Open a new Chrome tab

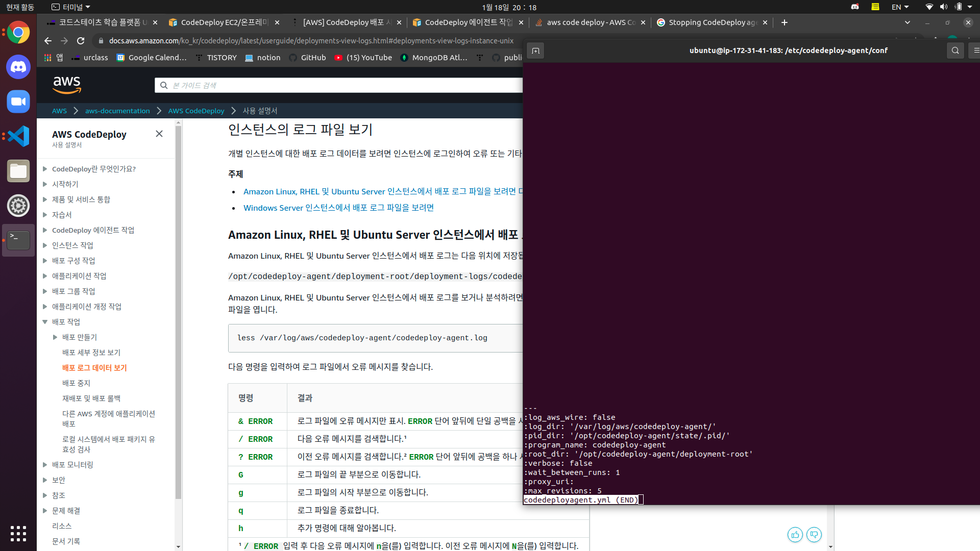(x=785, y=22)
